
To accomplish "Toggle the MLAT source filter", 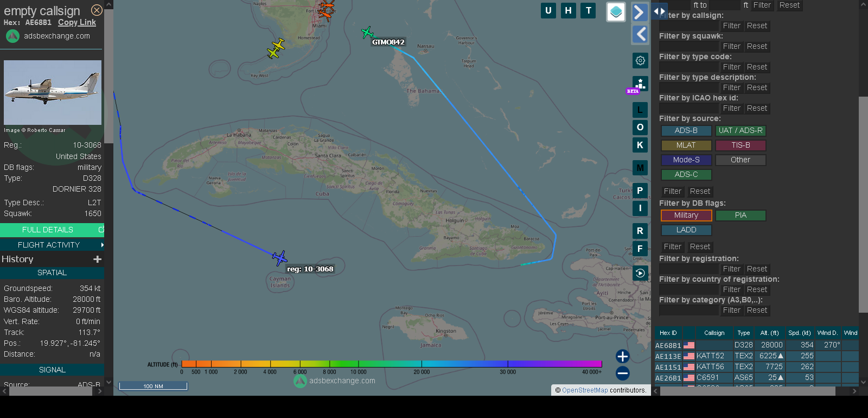I will (686, 145).
